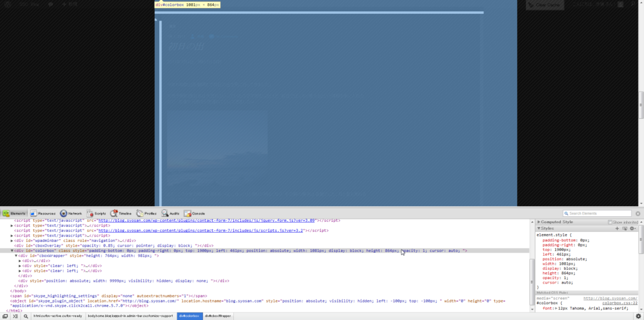The image size is (644, 320).
Task: Collapse the Styles section
Action: click(x=539, y=228)
